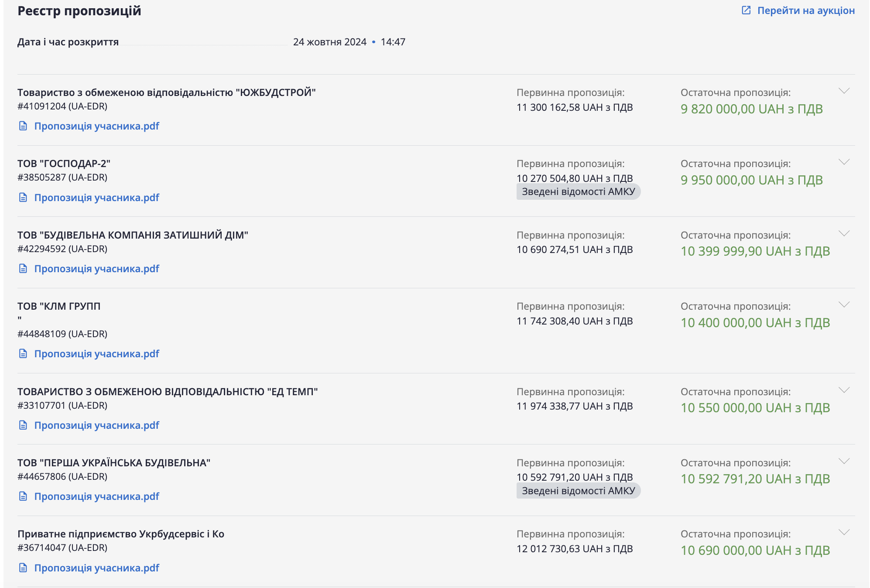This screenshot has height=588, width=870.
Task: Expand ПЕРША УКРАЇНСЬКА БУДІВЕЛЬНА row chevron
Action: pos(844,462)
